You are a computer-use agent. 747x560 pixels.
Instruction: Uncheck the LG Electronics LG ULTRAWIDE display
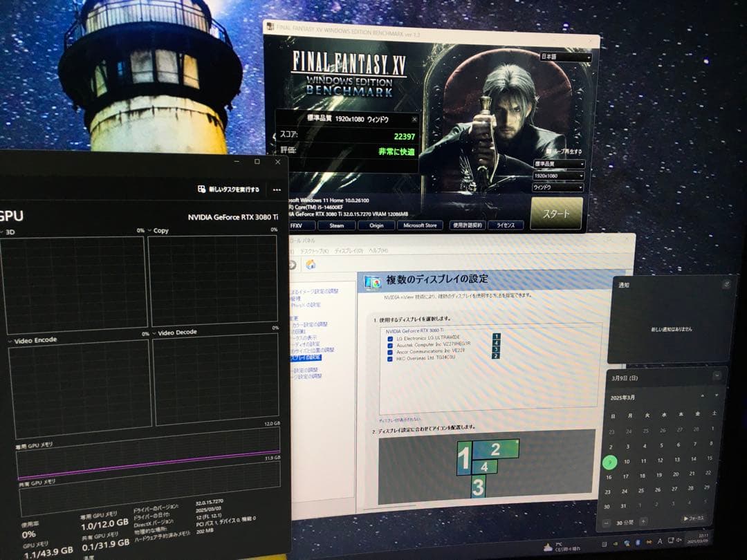(x=390, y=338)
